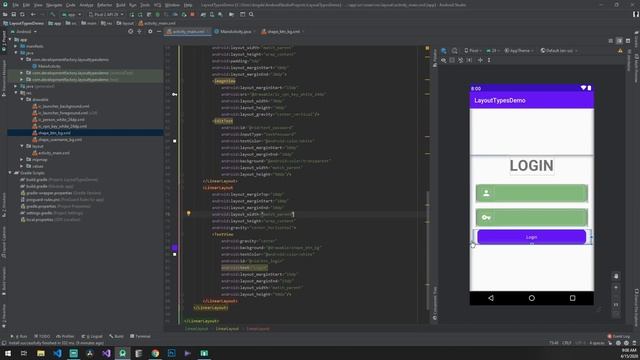Collapse the drawable folder in project tree
This screenshot has height=360, width=640.
click(22, 99)
